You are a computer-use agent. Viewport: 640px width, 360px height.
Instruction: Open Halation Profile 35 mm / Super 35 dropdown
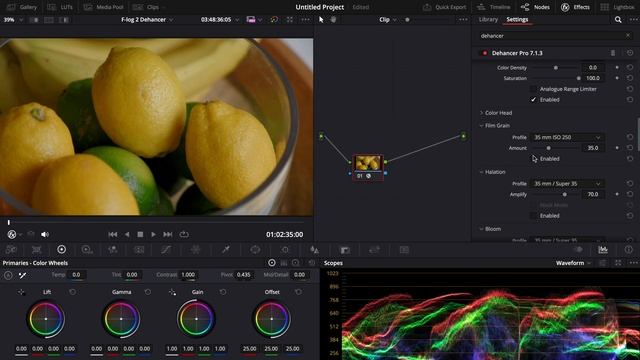point(567,184)
